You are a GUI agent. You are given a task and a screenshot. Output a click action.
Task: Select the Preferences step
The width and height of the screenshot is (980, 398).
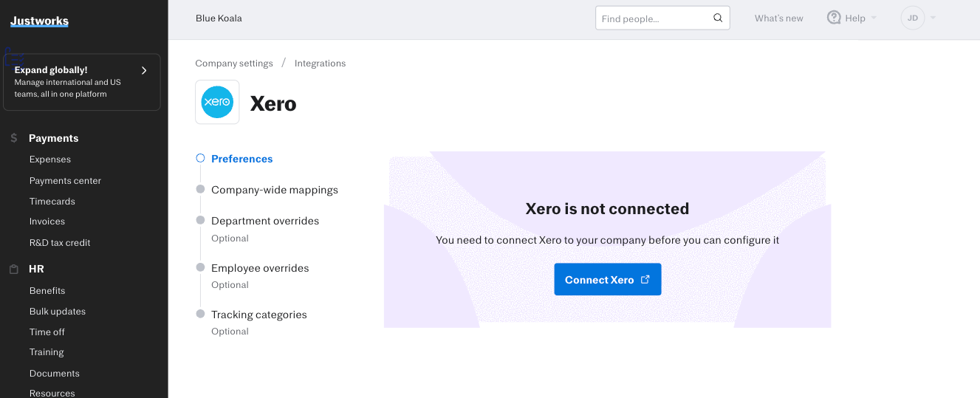[x=241, y=159]
